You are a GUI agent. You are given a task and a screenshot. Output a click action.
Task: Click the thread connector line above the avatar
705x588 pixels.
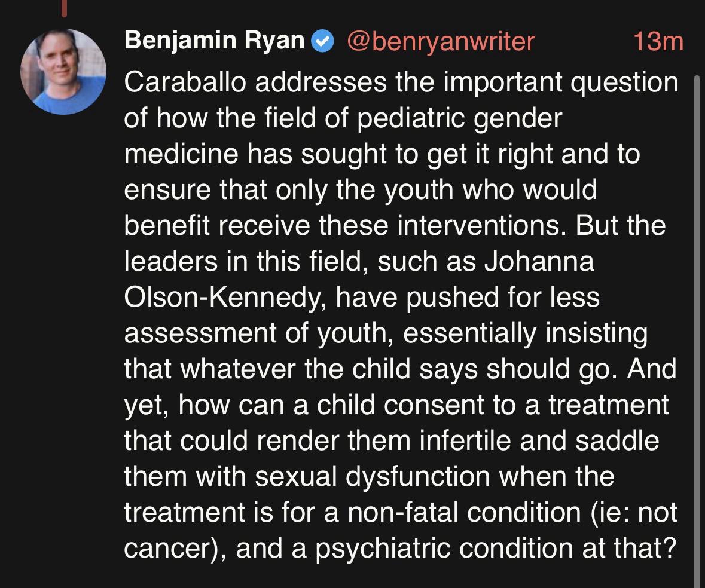pyautogui.click(x=64, y=7)
